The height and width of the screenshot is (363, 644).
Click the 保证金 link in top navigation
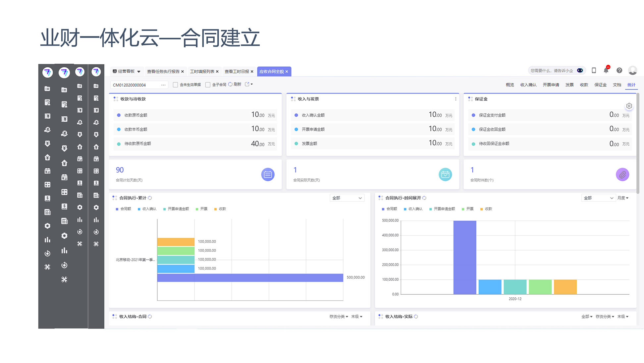[600, 85]
